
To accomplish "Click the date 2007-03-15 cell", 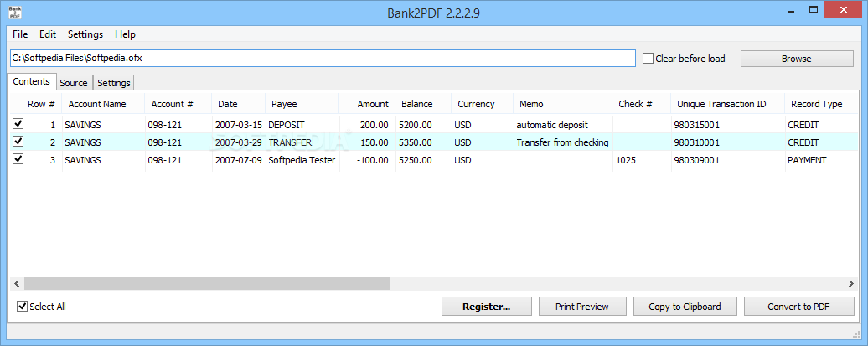I will pos(239,125).
